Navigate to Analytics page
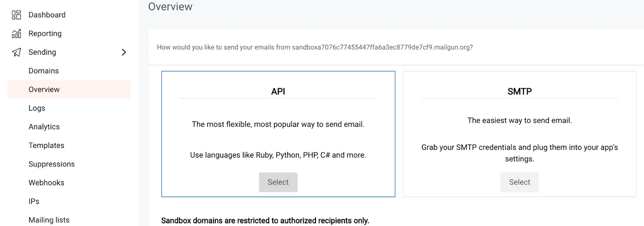 tap(44, 127)
